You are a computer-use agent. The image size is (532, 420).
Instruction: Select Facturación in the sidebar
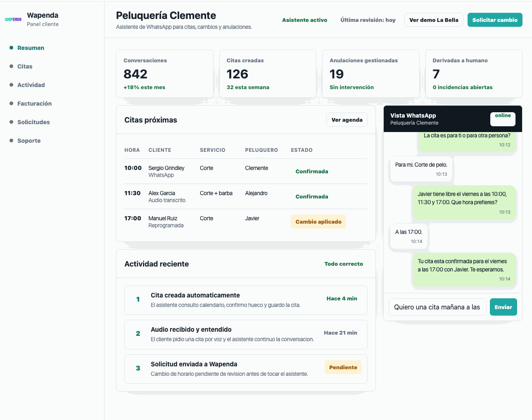34,104
